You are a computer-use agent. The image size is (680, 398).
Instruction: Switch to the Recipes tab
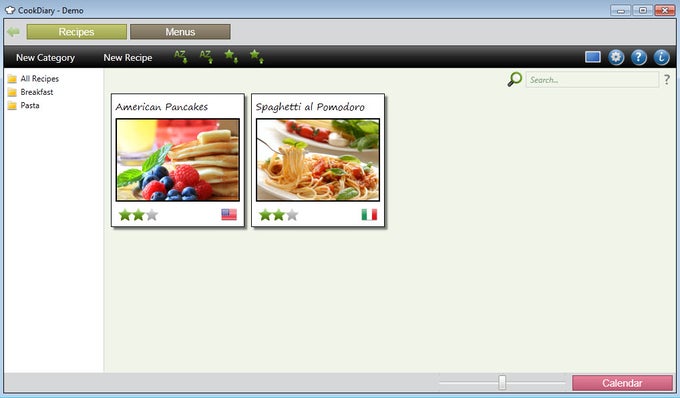(x=76, y=32)
